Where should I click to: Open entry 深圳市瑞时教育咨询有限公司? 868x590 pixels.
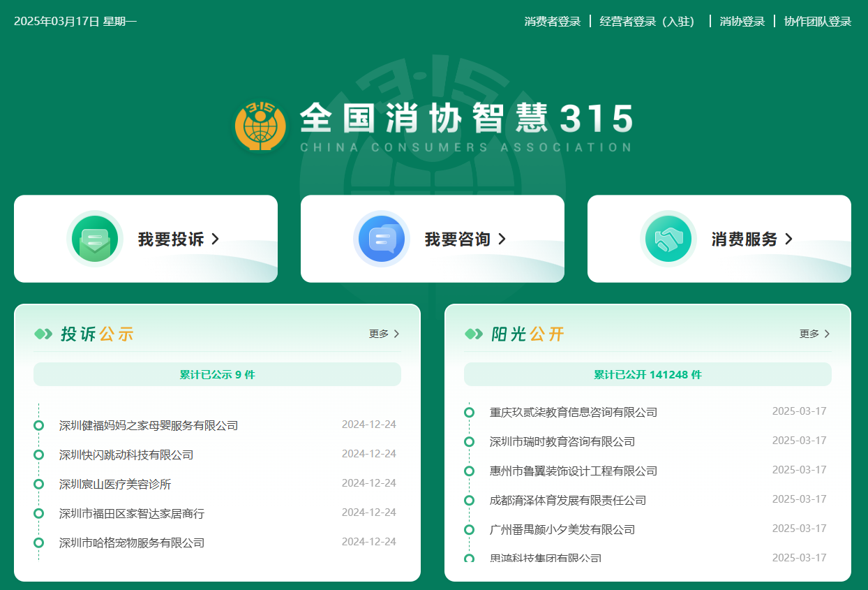(562, 441)
